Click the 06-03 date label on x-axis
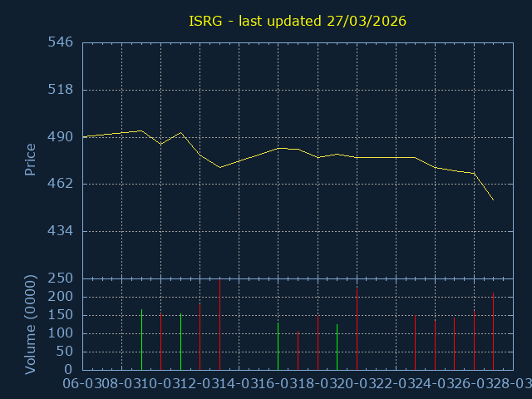 pos(82,383)
